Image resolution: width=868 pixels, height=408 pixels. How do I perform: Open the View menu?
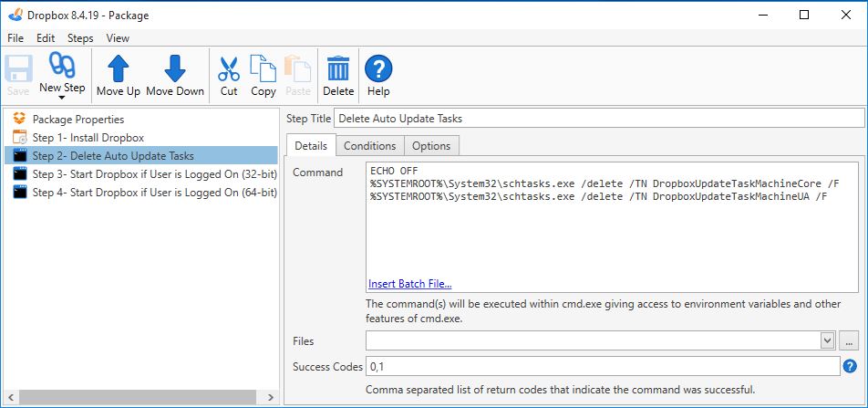pos(118,38)
